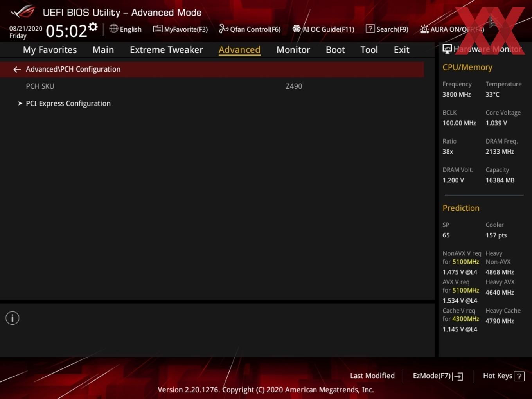Image resolution: width=532 pixels, height=399 pixels.
Task: Open the Monitor tab
Action: point(293,50)
